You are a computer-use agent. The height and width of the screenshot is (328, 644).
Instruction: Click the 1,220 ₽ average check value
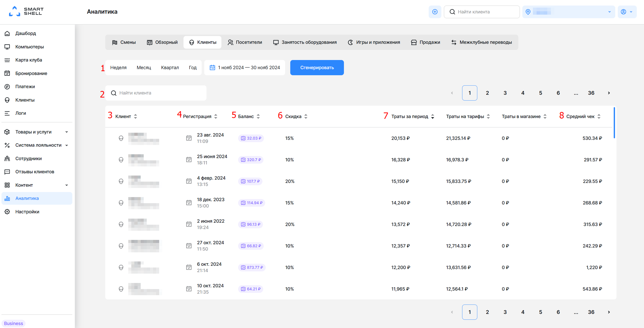pos(594,267)
